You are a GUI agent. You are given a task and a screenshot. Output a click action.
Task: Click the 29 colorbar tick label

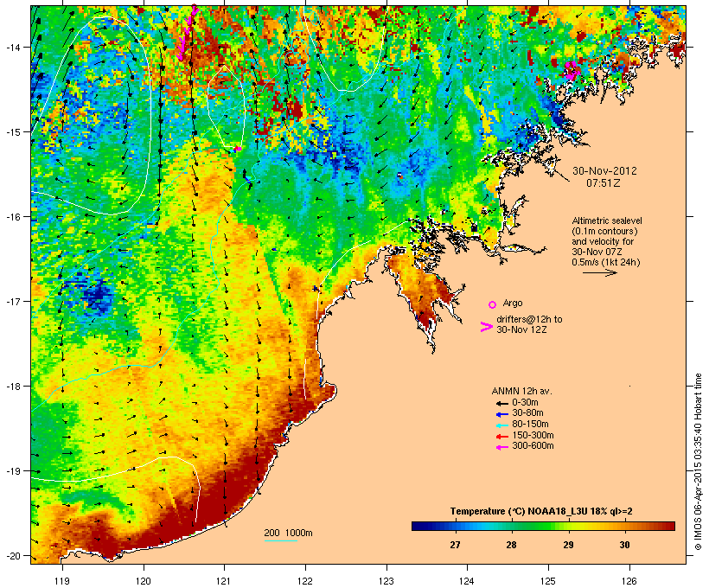[568, 545]
